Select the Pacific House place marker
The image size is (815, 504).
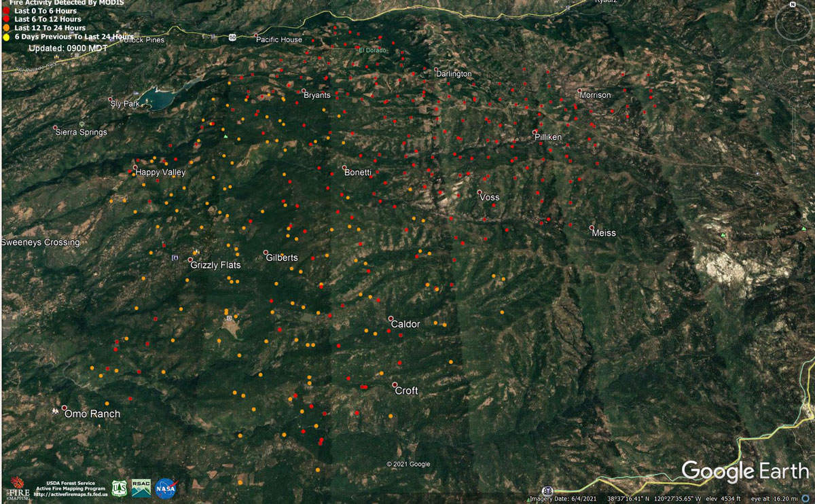[256, 35]
